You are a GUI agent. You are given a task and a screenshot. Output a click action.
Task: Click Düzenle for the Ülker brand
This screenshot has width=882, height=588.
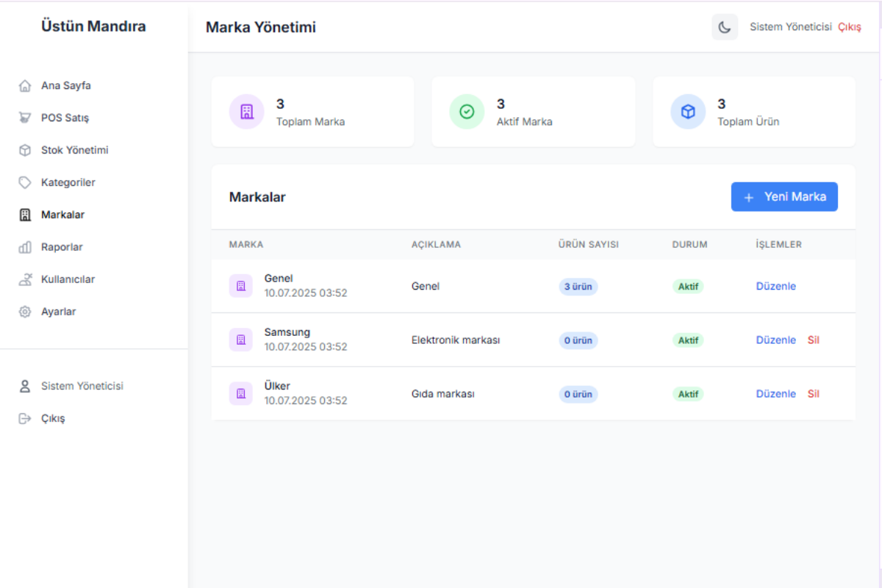pos(775,394)
